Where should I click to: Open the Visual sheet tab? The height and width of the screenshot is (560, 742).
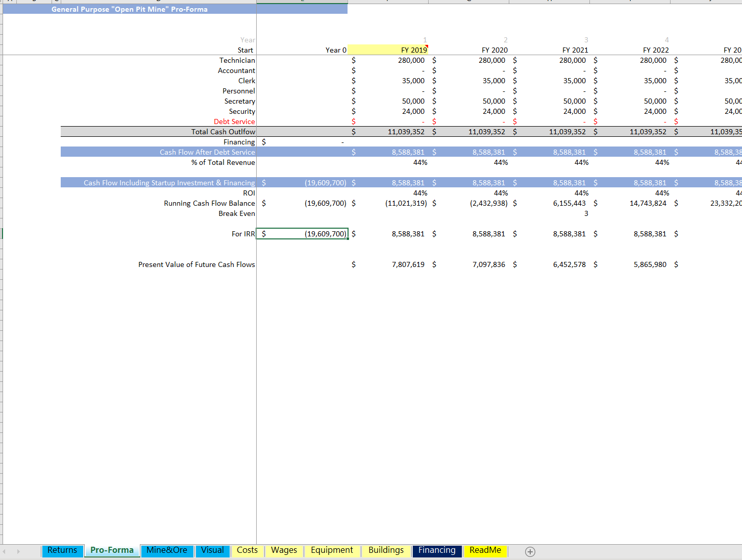(x=212, y=550)
